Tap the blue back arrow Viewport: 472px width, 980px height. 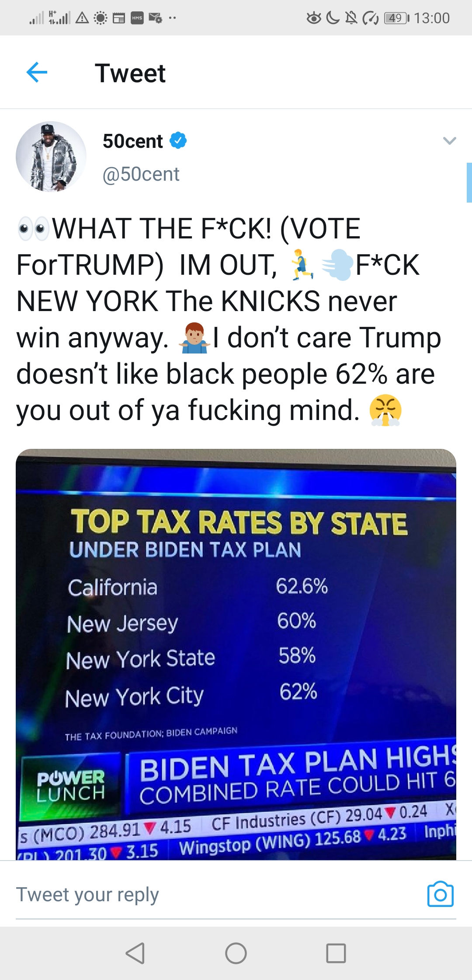tap(37, 72)
